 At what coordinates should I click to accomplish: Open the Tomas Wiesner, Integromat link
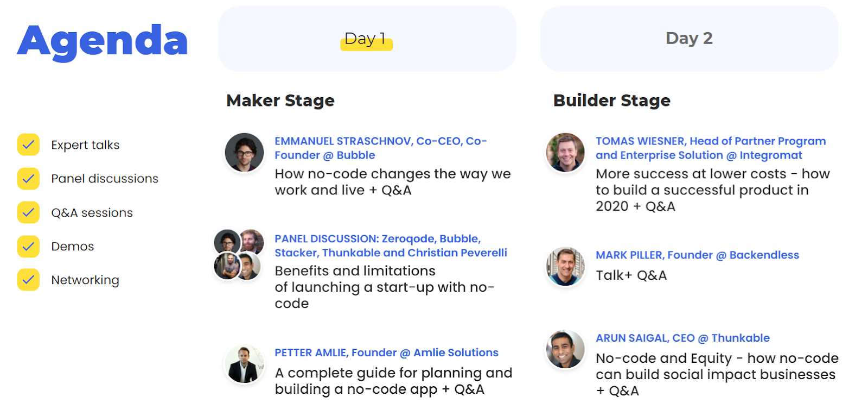[711, 148]
